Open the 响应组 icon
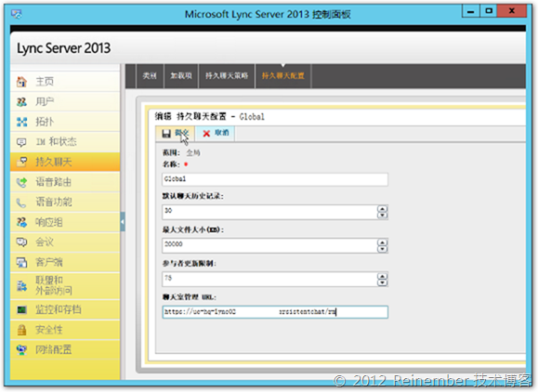 click(x=21, y=222)
